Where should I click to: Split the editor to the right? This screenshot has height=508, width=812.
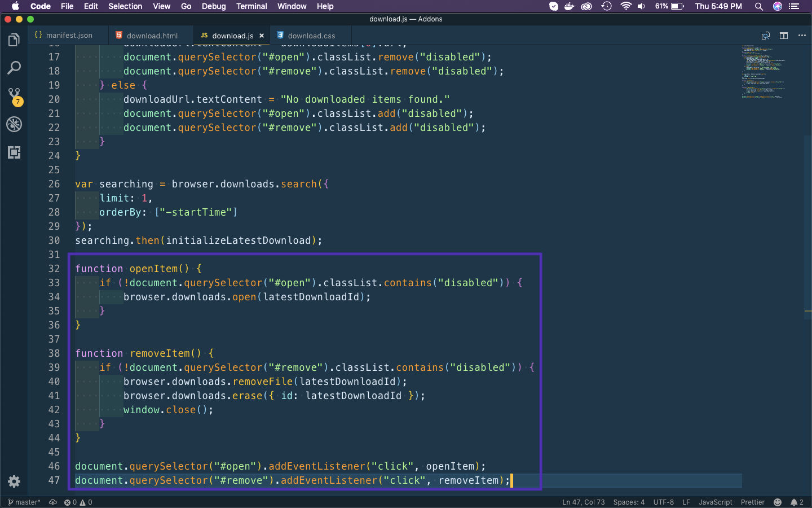784,36
